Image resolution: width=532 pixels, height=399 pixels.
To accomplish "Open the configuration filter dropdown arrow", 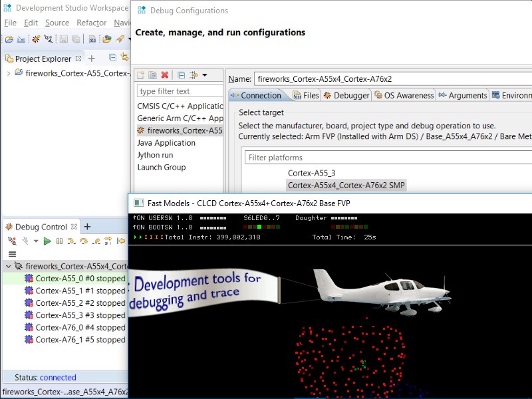I will 204,75.
